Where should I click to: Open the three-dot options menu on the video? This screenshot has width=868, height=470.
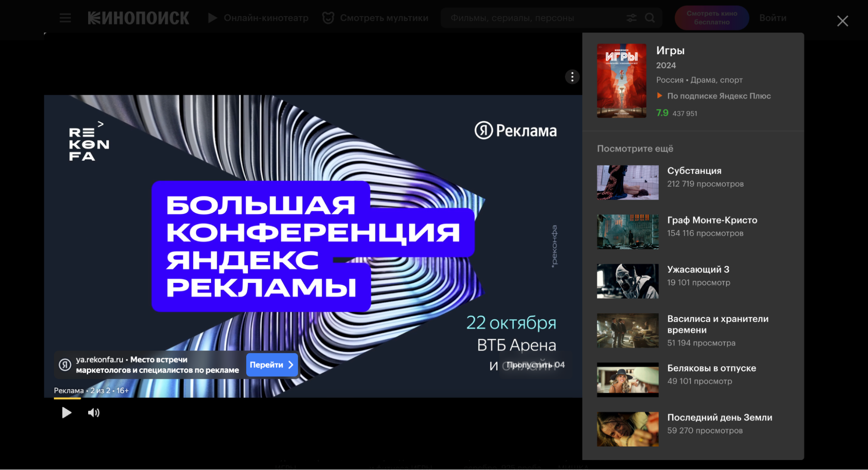click(x=572, y=76)
